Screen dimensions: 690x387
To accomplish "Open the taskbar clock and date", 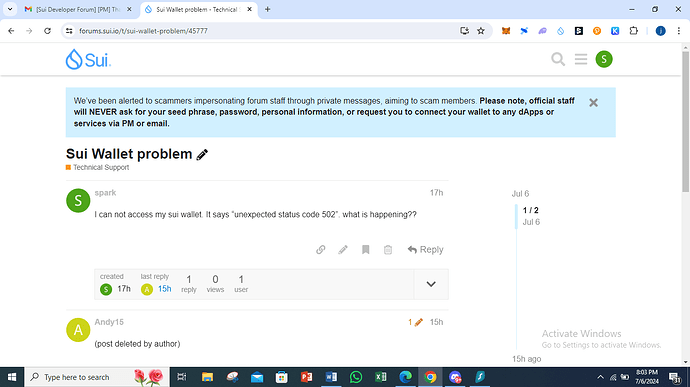I will [x=647, y=377].
